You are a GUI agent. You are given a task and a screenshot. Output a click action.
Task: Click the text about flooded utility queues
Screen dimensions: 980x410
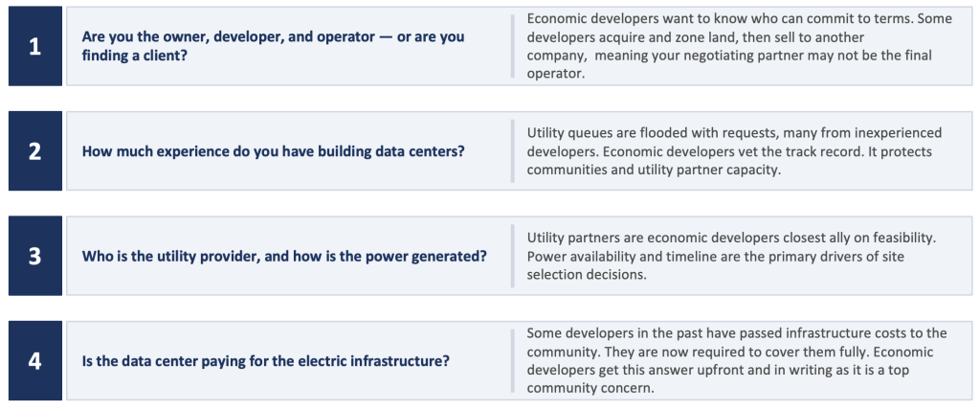click(734, 150)
